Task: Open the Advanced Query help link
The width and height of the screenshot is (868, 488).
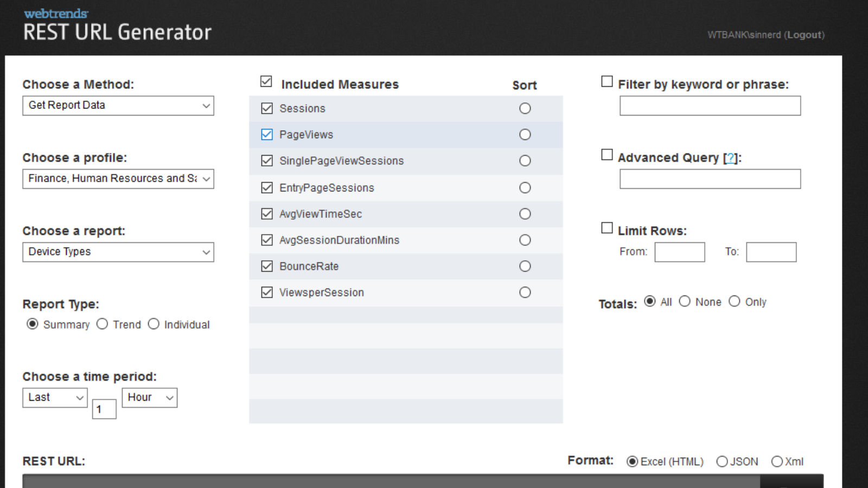Action: (731, 158)
